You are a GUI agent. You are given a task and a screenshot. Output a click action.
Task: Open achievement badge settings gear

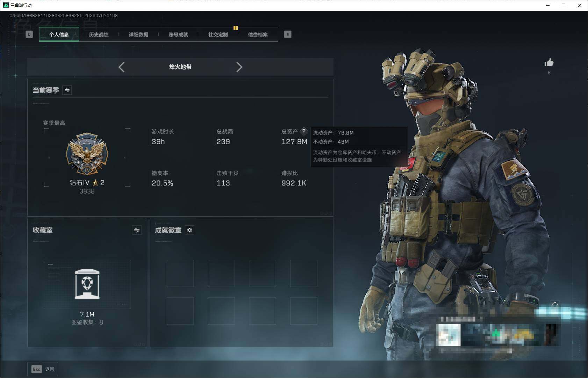tap(189, 230)
